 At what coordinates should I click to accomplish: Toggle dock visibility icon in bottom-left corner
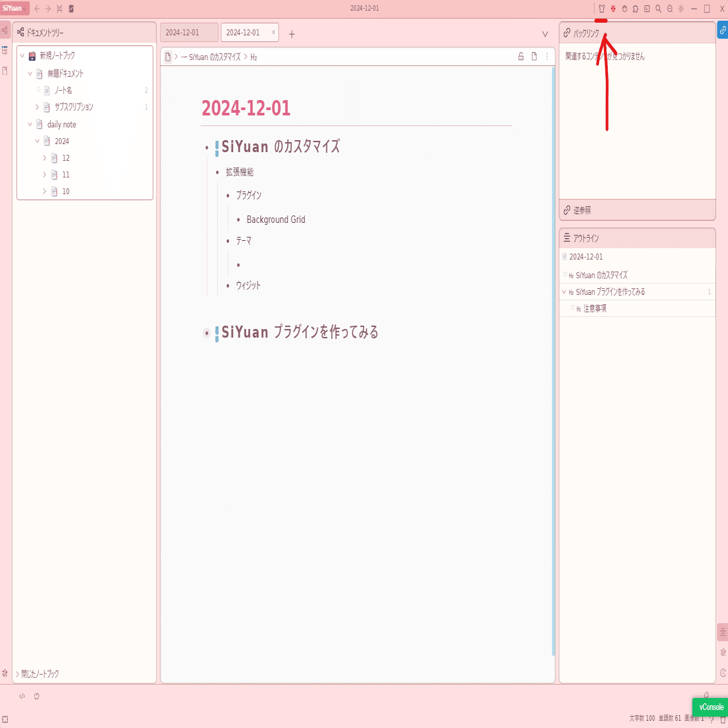[x=5, y=719]
